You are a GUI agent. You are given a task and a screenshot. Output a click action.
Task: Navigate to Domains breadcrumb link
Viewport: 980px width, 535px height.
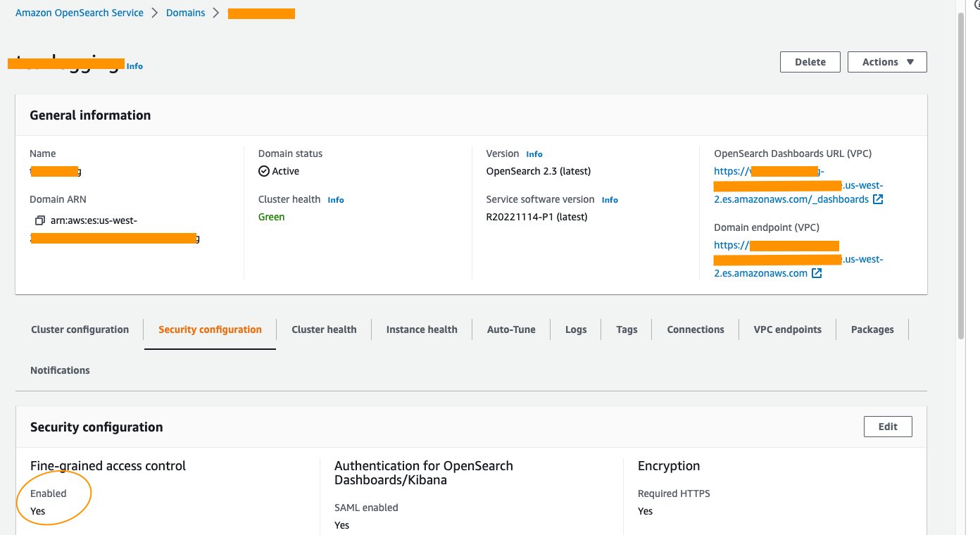[x=186, y=13]
